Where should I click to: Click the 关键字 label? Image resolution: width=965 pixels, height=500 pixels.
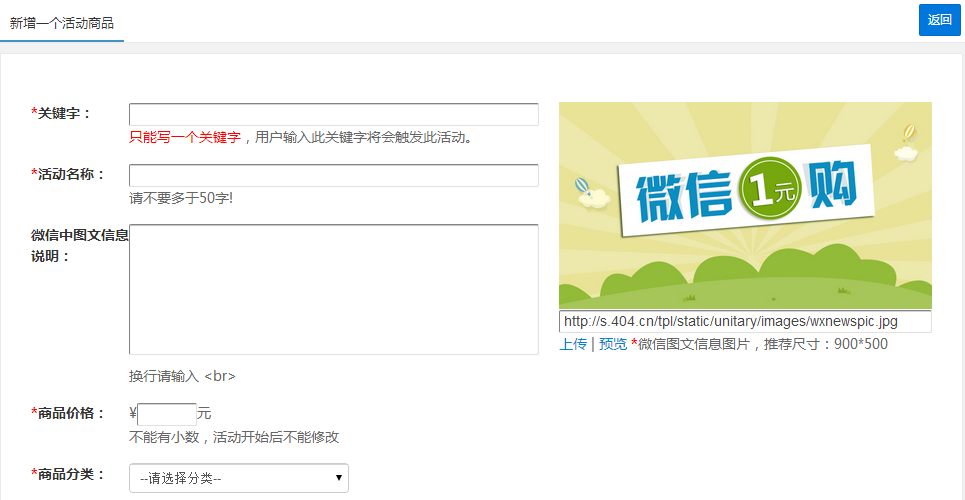tap(60, 113)
